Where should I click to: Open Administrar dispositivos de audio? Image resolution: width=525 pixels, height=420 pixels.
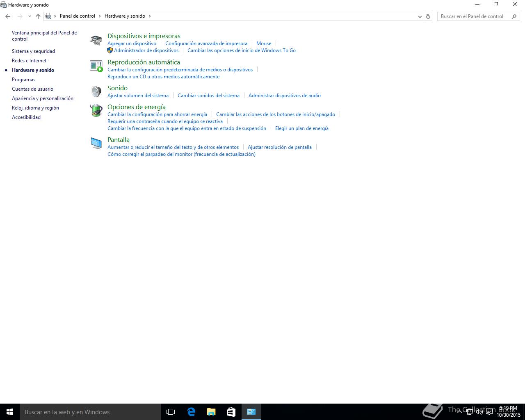click(x=285, y=96)
